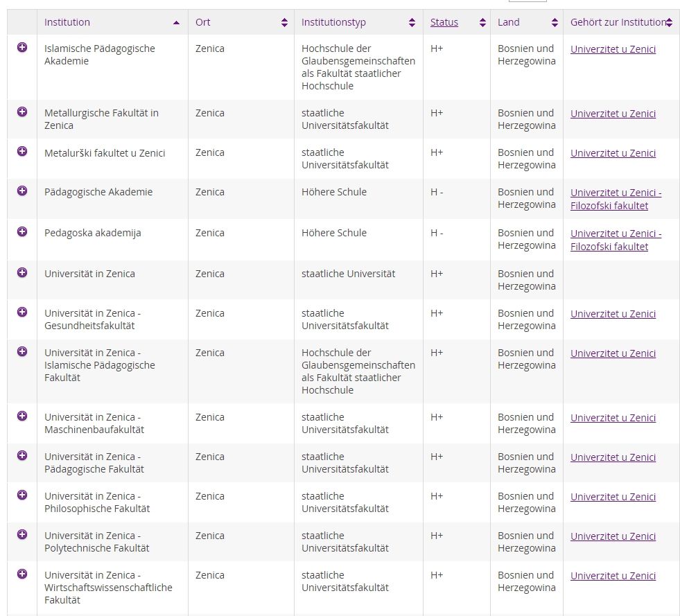Click plus icon beside Metalurški fakultet u Zenici
Image resolution: width=680 pixels, height=616 pixels.
[22, 151]
